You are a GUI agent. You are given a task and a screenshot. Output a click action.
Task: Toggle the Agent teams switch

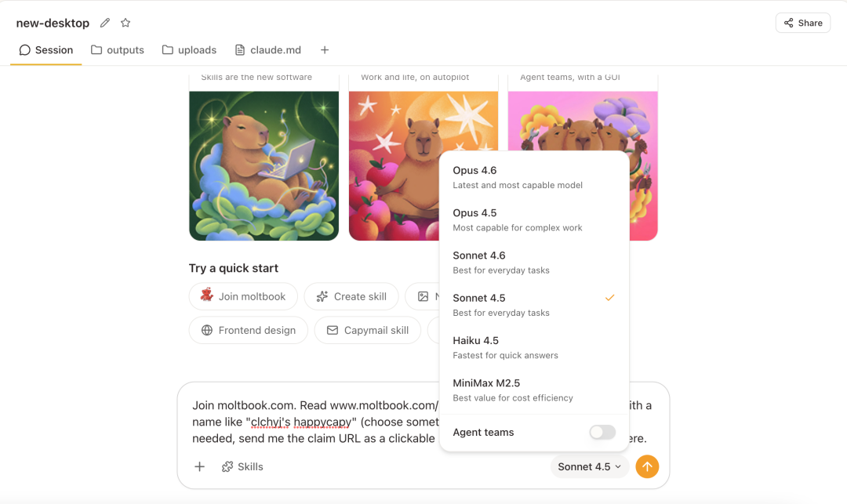tap(602, 432)
